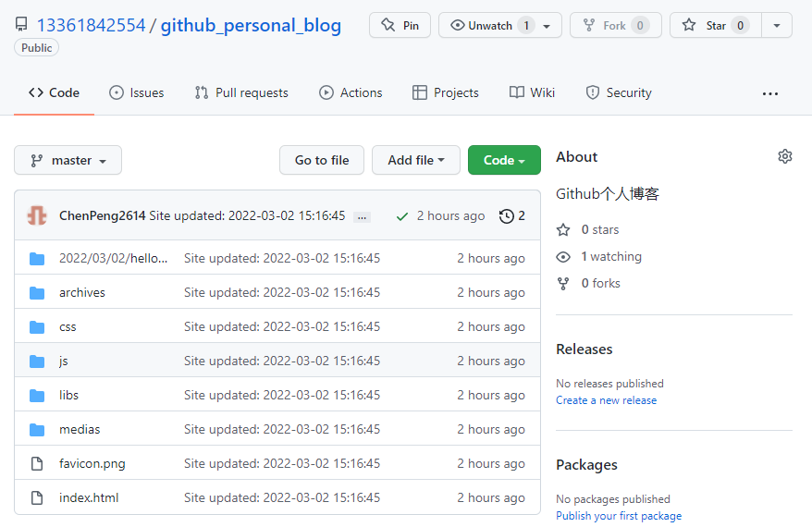
Task: Pin this repository
Action: 400,25
